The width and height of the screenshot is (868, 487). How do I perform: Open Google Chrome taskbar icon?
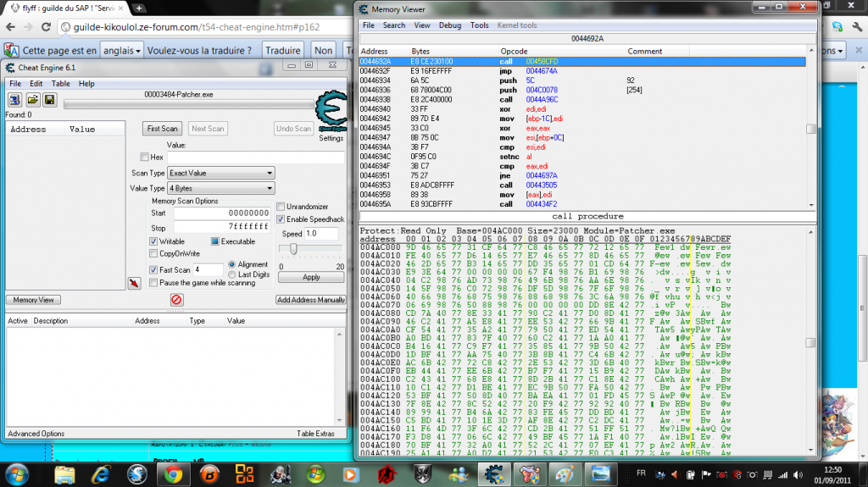coord(173,475)
